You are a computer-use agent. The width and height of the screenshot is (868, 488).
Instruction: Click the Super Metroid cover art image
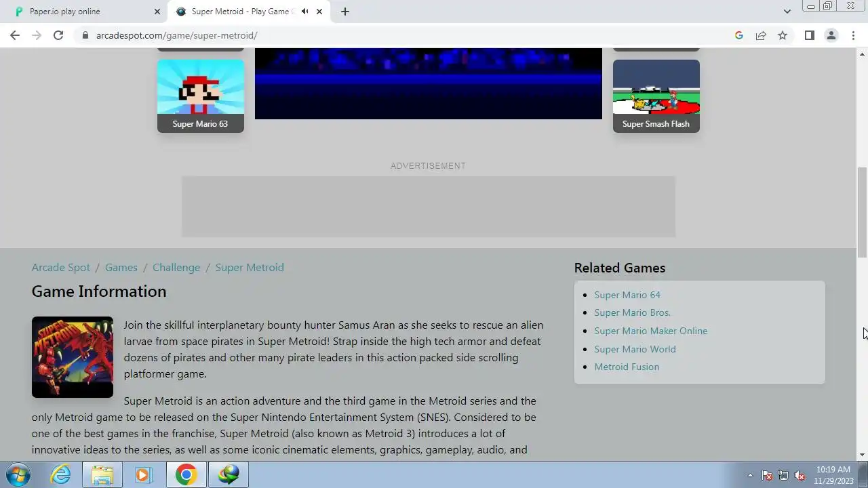(73, 357)
